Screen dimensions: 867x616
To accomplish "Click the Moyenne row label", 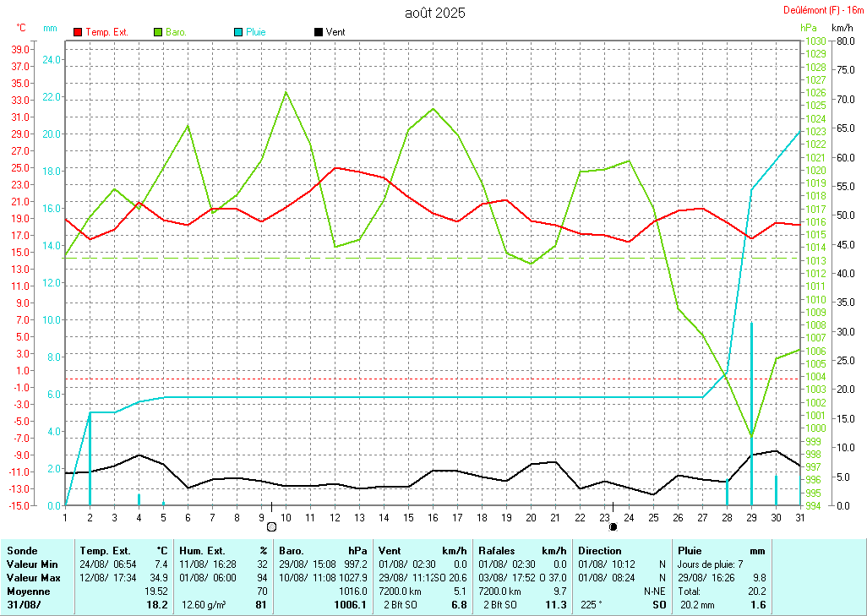I will [28, 591].
